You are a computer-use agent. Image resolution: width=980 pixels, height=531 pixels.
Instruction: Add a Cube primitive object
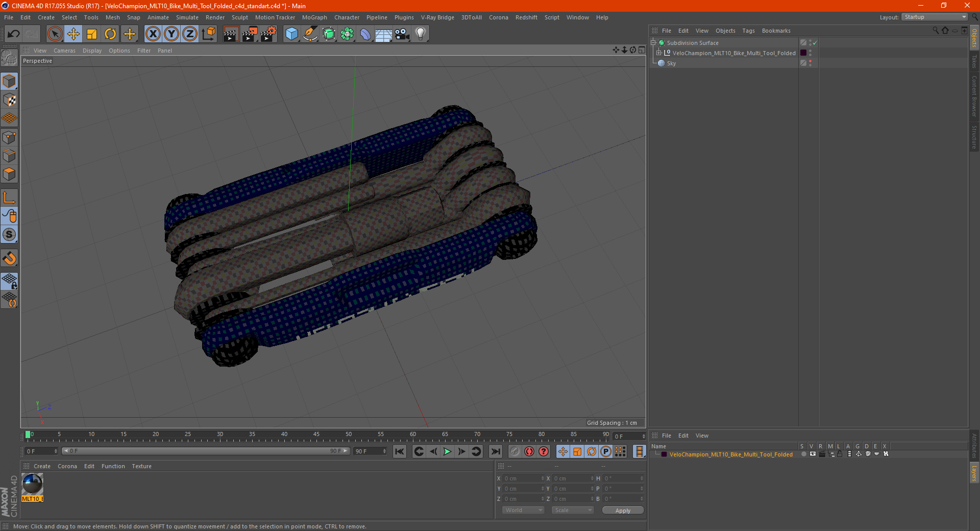pyautogui.click(x=291, y=34)
